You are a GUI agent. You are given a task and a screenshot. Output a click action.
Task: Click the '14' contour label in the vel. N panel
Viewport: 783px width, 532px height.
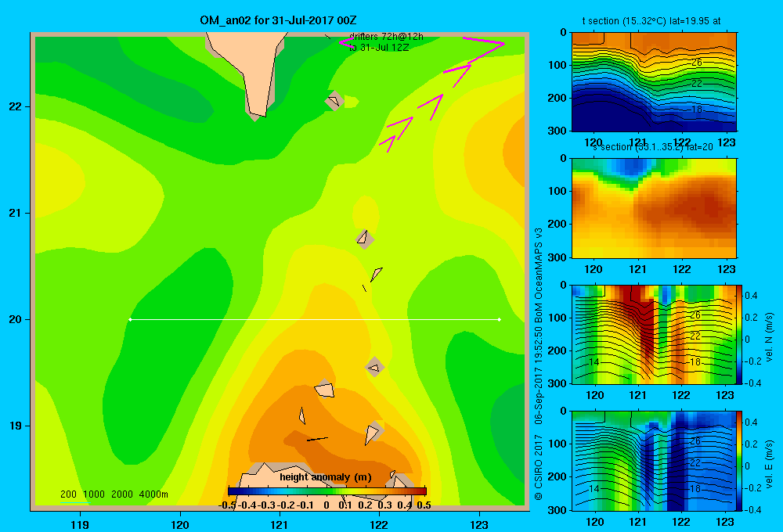click(594, 362)
